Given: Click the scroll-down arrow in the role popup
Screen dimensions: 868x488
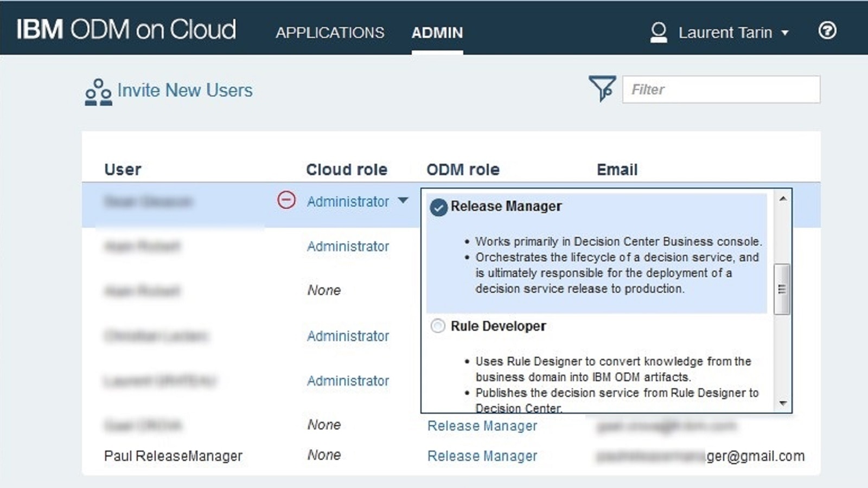Looking at the screenshot, I should tap(782, 403).
